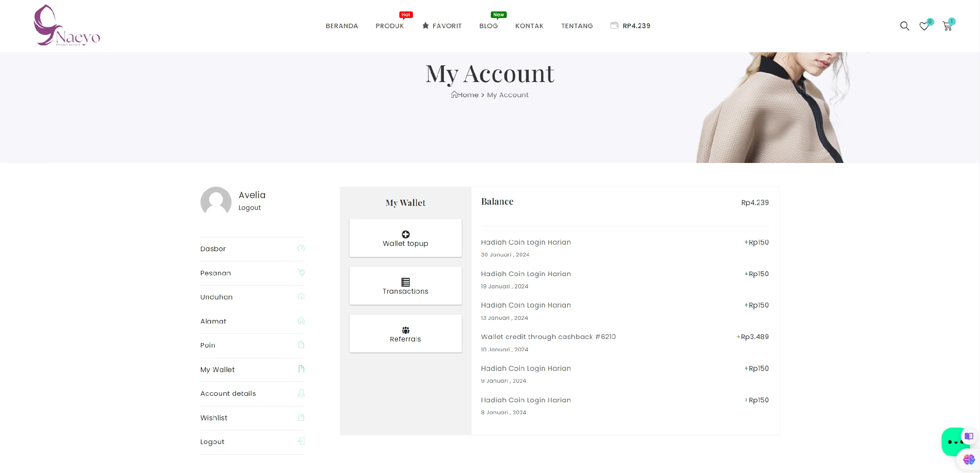Open the wishlist heart icon in header

(924, 27)
